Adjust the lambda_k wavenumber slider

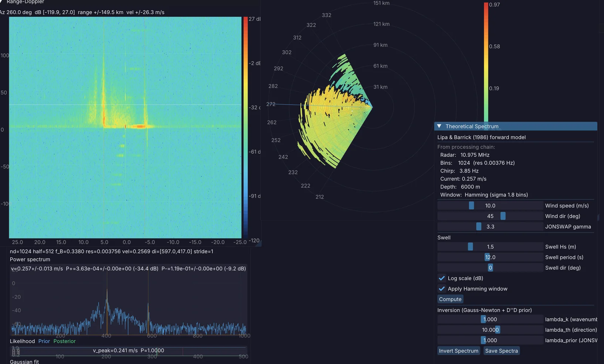point(490,319)
